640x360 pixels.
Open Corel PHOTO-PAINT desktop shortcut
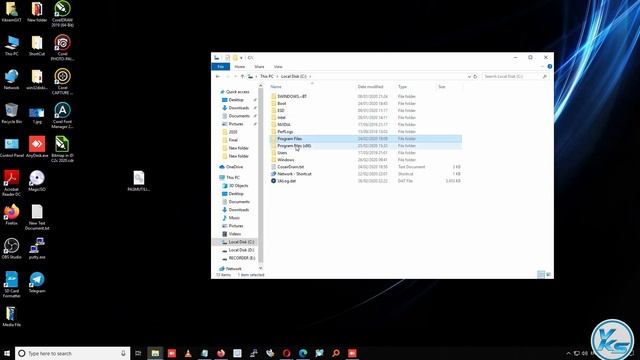point(62,48)
